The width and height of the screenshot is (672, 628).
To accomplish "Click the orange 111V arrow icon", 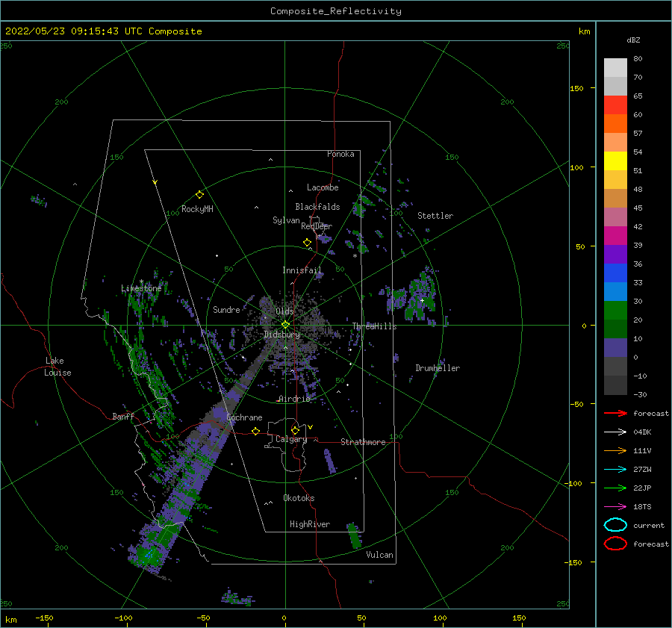I will [x=615, y=450].
